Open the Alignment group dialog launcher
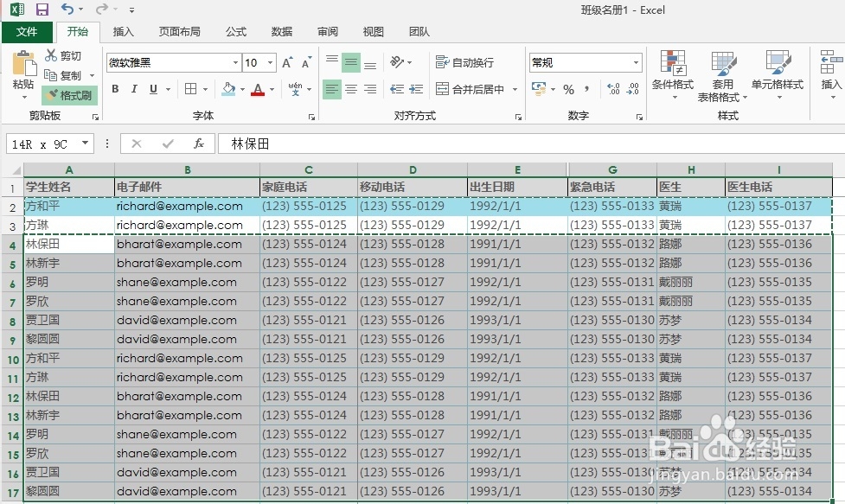This screenshot has height=504, width=845. click(518, 117)
